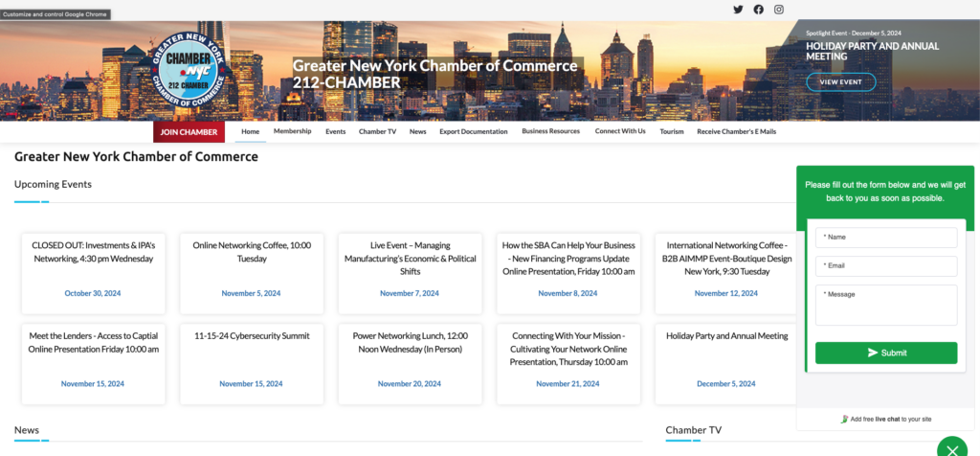This screenshot has height=456, width=980.
Task: Click the spotlight Holiday Party and Annual Meeting headline
Action: 873,52
